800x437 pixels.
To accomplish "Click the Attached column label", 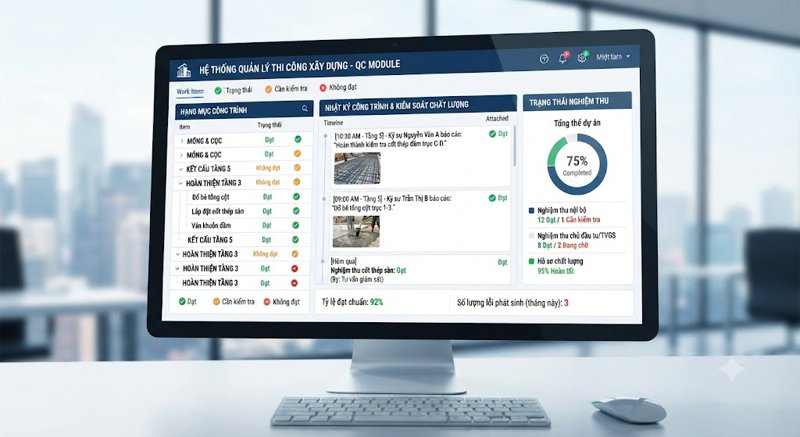I will tap(497, 118).
